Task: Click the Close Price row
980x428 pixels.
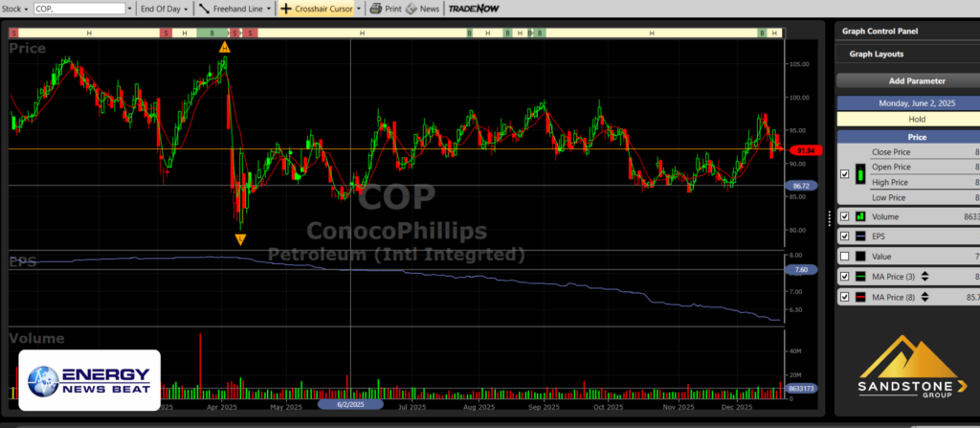Action: tap(925, 152)
